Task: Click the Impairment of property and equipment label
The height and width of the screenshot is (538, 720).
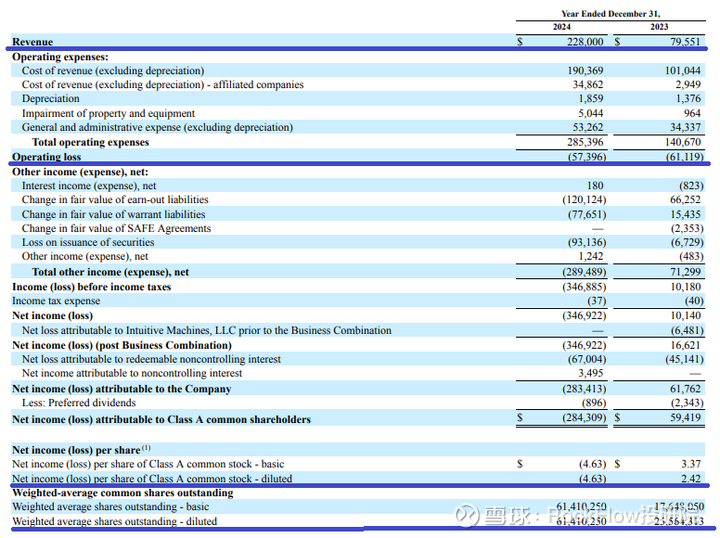Action: [108, 114]
